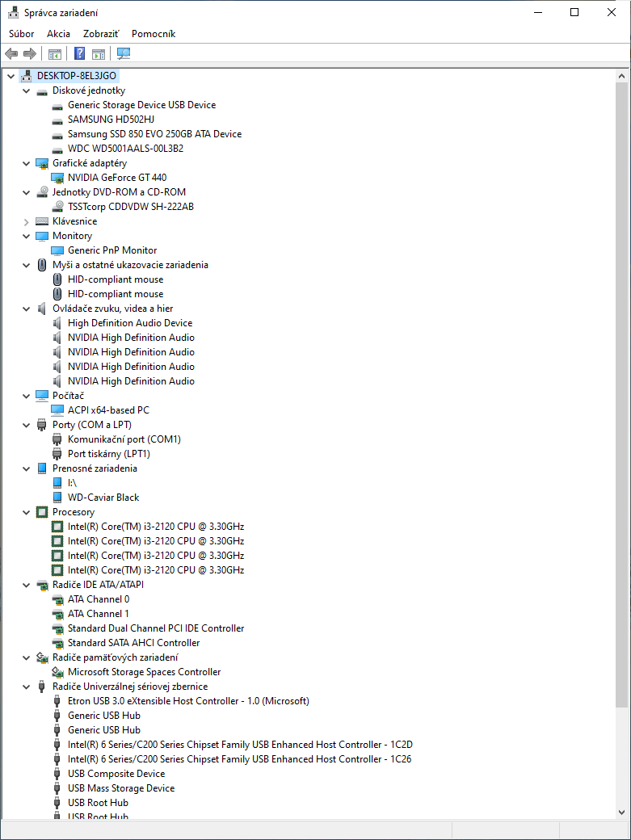Select Standard Dual Channel PCI IDE Controller
The width and height of the screenshot is (631, 840).
[x=156, y=628]
